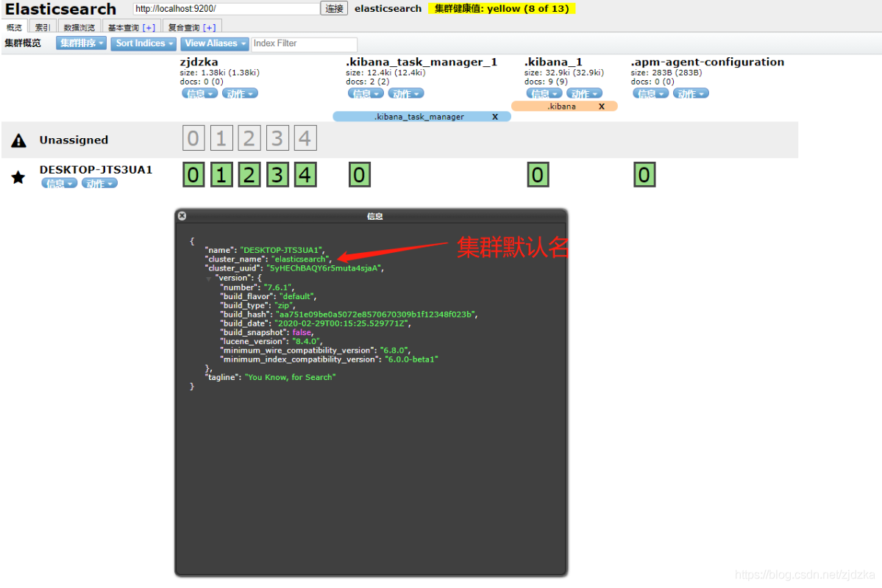Select unassigned shard 4 of zjdzka
The width and height of the screenshot is (882, 588).
click(305, 138)
